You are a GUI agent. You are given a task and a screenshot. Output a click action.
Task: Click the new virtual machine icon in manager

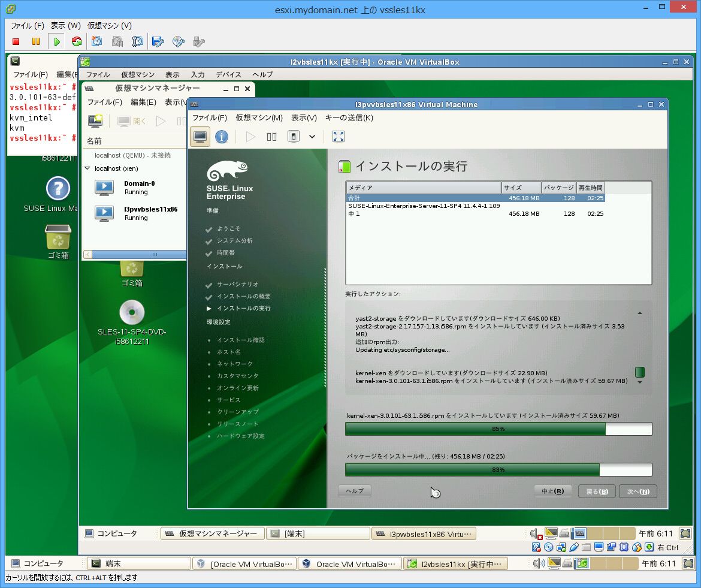point(95,120)
